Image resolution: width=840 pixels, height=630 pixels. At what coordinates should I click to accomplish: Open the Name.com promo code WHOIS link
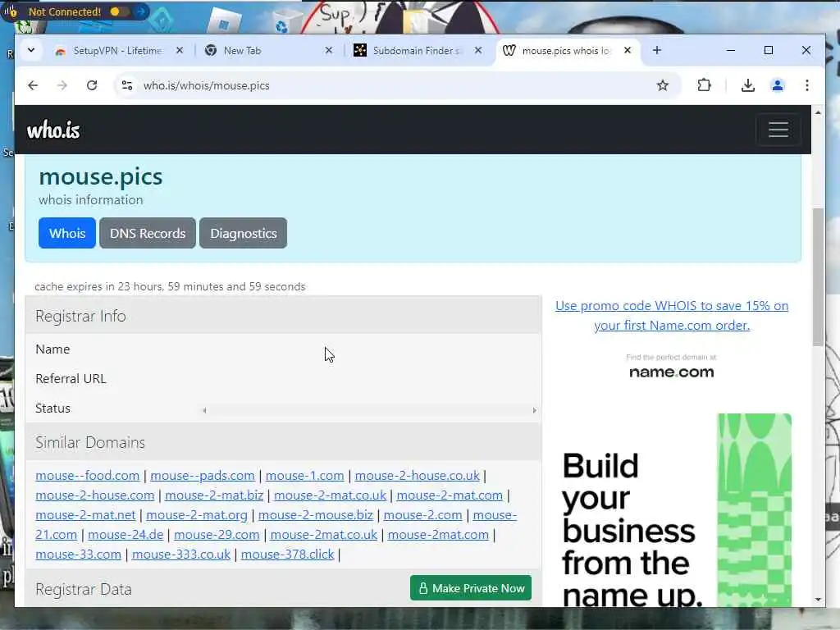tap(672, 316)
